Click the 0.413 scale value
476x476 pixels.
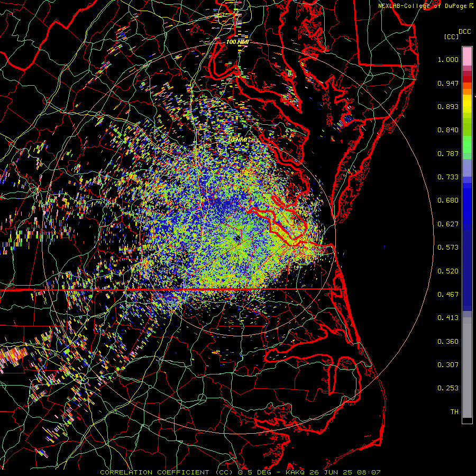[448, 318]
